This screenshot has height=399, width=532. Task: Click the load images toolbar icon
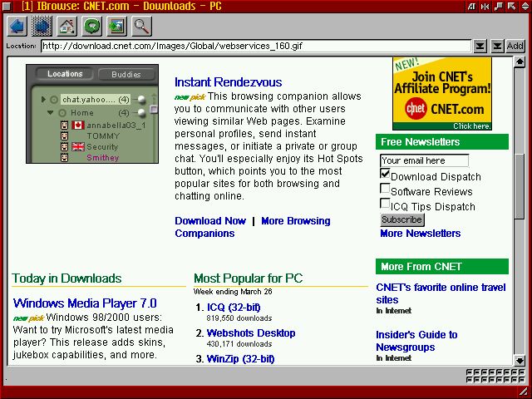coord(116,26)
